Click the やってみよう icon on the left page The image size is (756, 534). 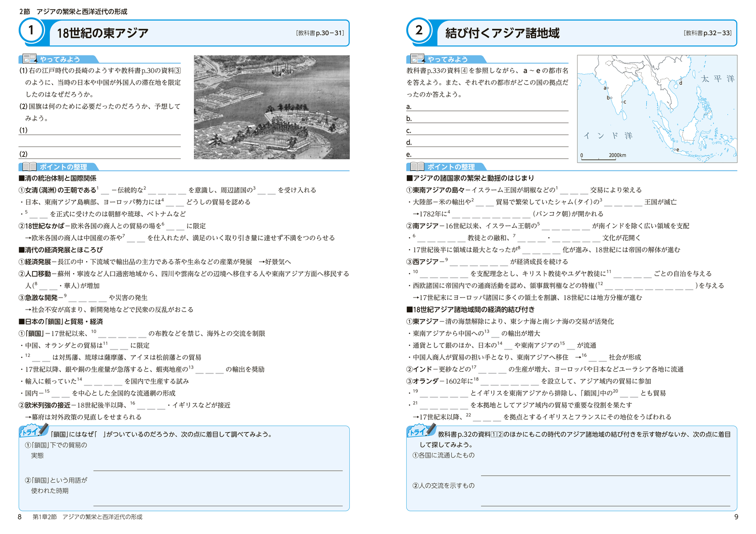(x=30, y=59)
